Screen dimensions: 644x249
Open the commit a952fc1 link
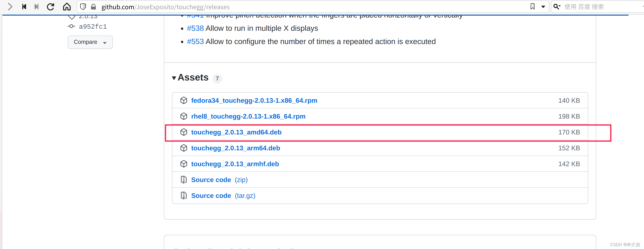[93, 27]
